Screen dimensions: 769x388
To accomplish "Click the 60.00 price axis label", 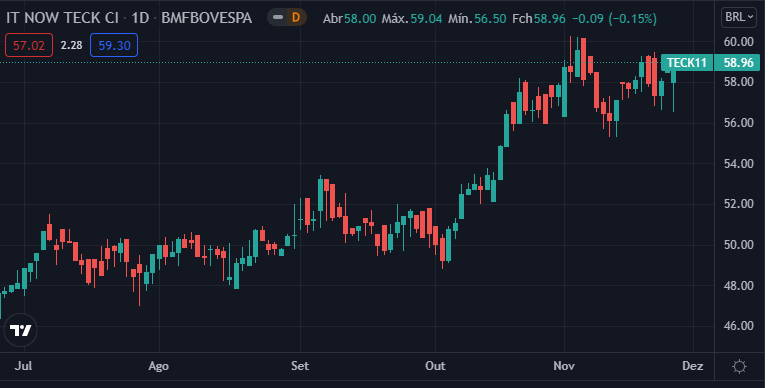I will (739, 42).
